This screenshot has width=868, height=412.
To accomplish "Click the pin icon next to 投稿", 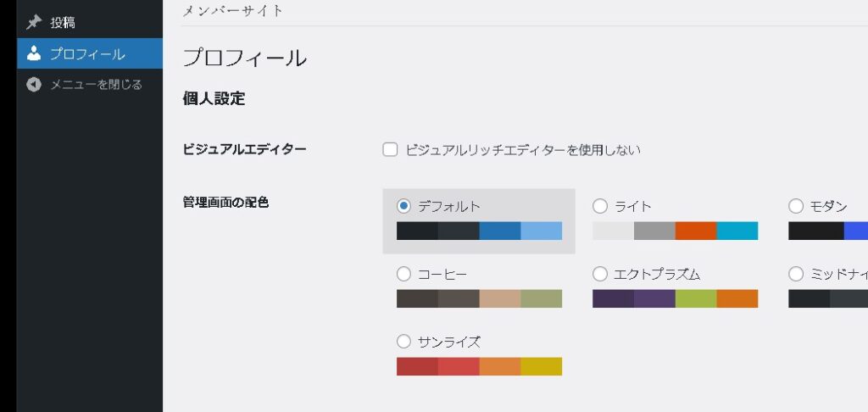I will (x=34, y=23).
